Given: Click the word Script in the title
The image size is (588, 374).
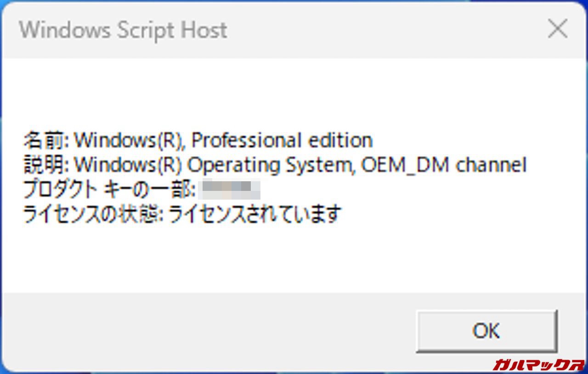Looking at the screenshot, I should point(145,30).
